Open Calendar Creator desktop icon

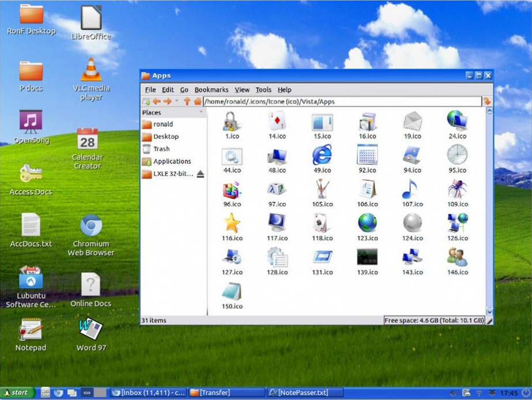tap(87, 149)
